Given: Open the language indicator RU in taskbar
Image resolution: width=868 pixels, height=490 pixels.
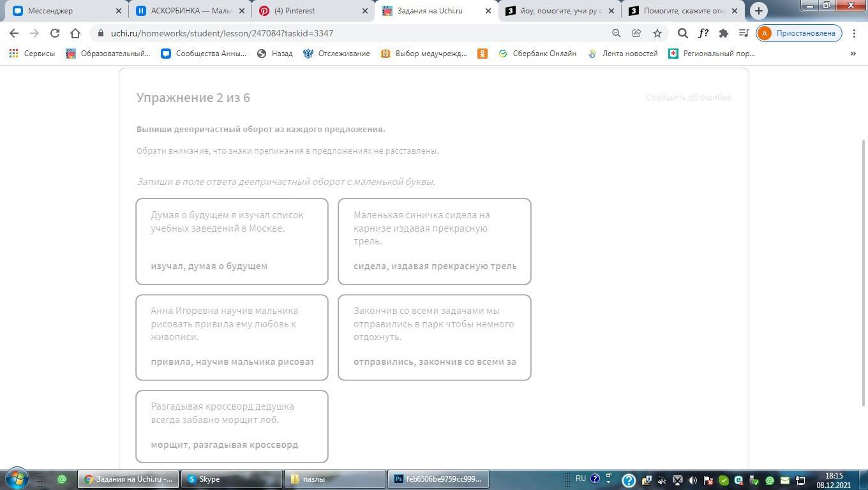Looking at the screenshot, I should [580, 479].
